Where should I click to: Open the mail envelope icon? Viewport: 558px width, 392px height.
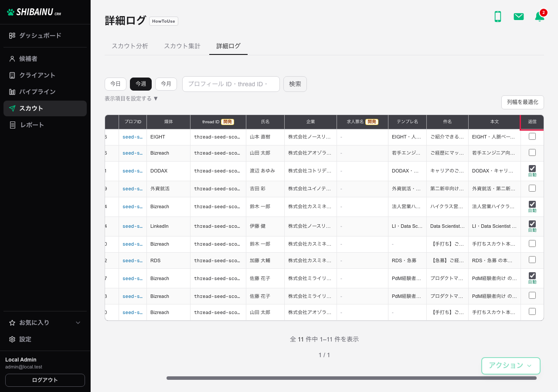[519, 17]
